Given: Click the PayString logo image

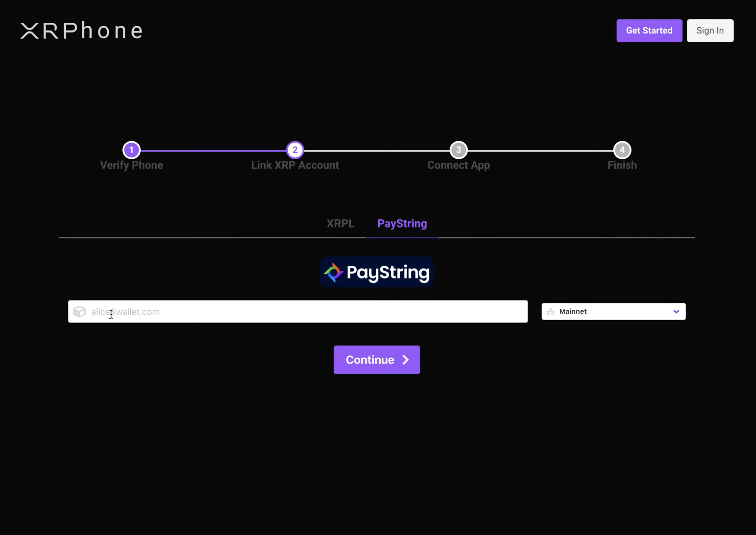Looking at the screenshot, I should pos(376,272).
